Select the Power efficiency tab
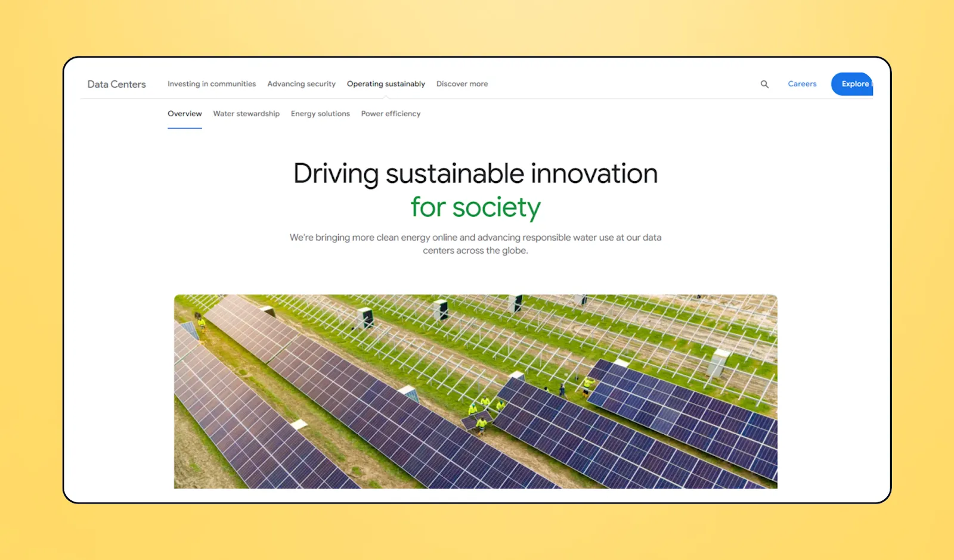This screenshot has height=560, width=954. point(391,113)
